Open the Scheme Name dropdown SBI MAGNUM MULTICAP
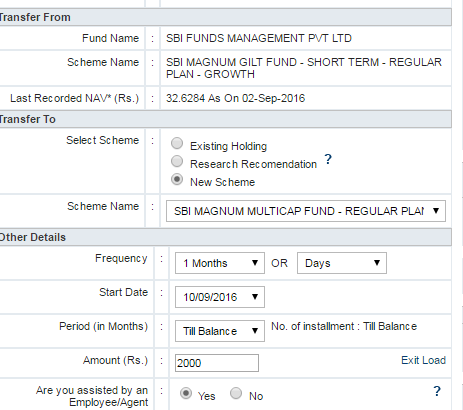Image resolution: width=463 pixels, height=410 pixels. (x=306, y=211)
